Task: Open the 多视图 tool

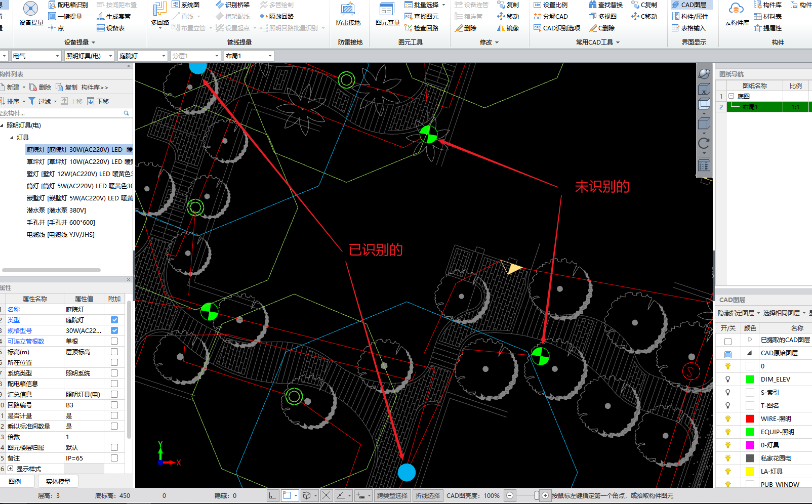Action: (x=602, y=16)
